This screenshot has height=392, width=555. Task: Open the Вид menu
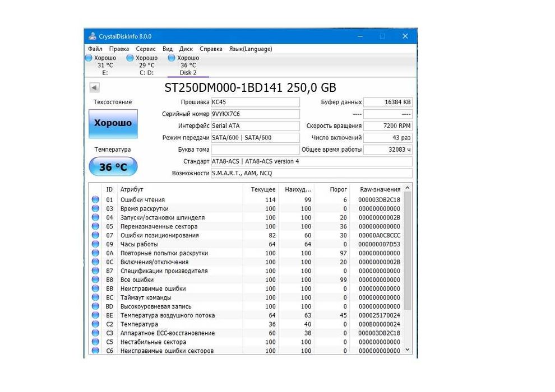[x=168, y=49]
